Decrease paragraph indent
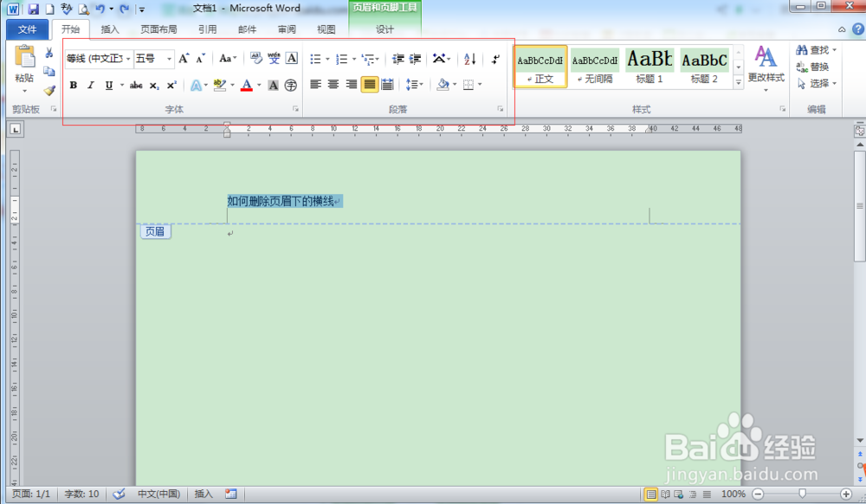 point(397,59)
